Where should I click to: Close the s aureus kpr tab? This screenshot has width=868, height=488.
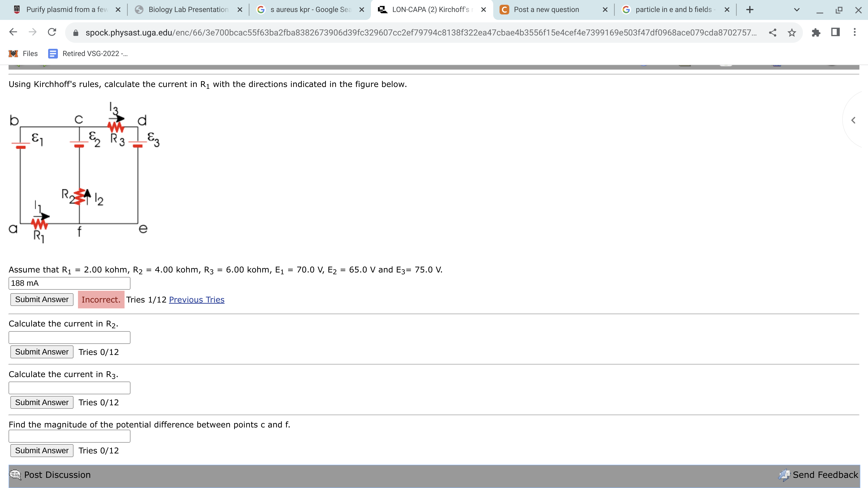click(x=362, y=10)
